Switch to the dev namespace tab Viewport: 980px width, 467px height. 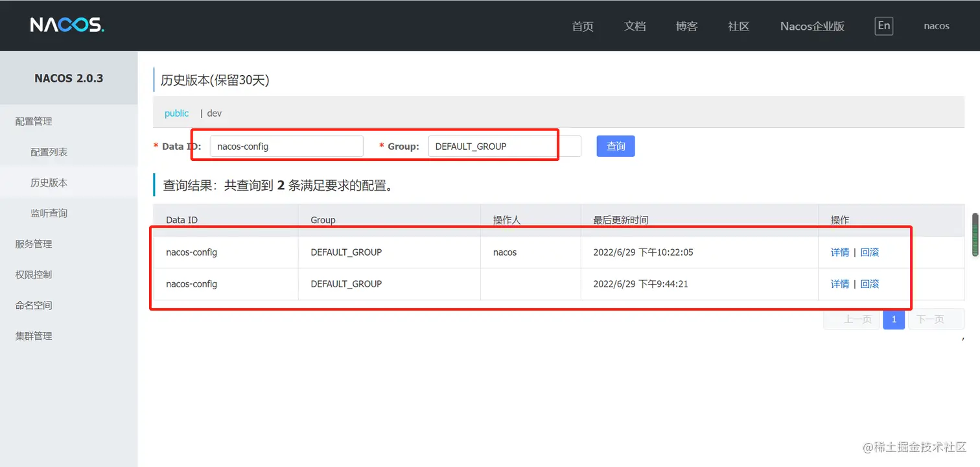coord(214,113)
